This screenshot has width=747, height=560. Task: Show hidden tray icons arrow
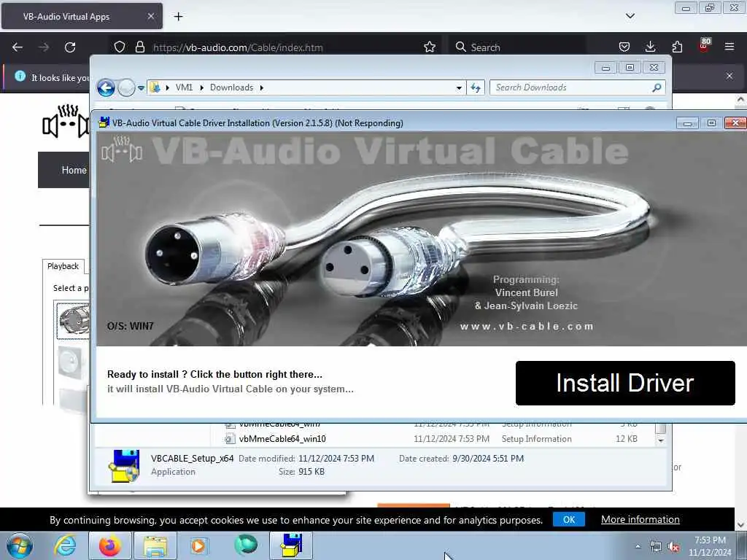[x=638, y=547]
